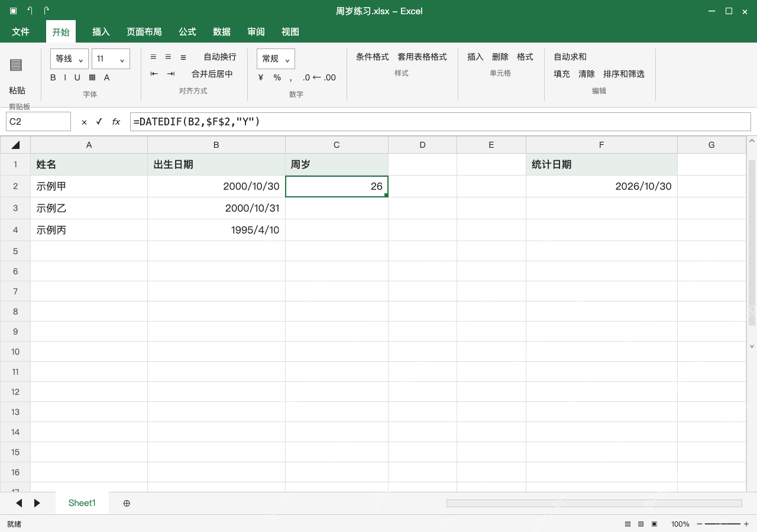The height and width of the screenshot is (532, 757).
Task: Click 删除 in the cells group
Action: coord(500,57)
